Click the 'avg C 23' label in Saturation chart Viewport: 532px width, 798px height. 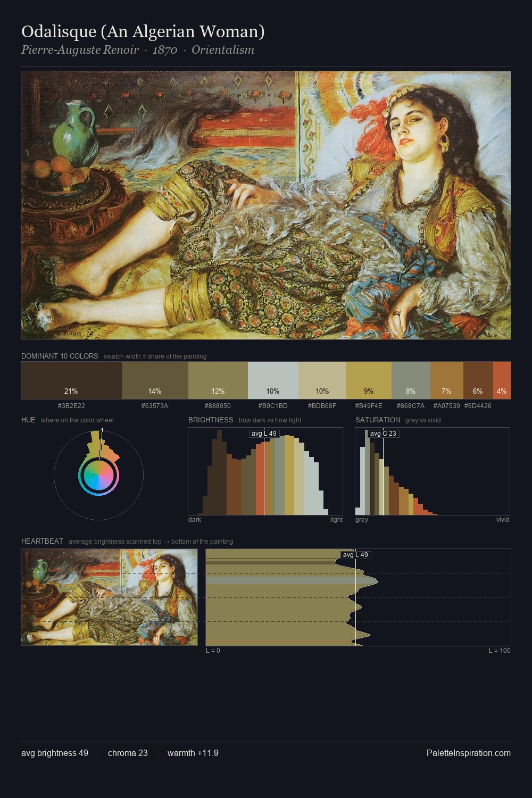tap(383, 434)
